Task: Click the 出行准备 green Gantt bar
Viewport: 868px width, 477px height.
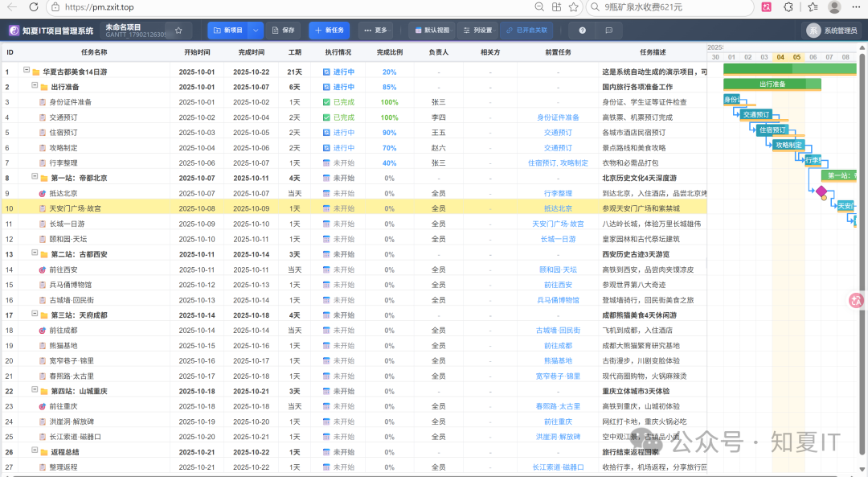Action: click(772, 84)
